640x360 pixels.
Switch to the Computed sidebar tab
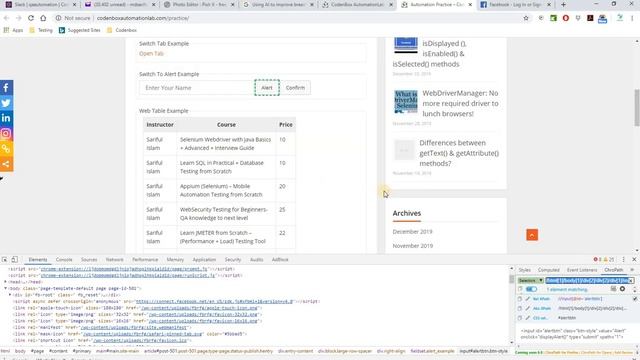tap(549, 270)
